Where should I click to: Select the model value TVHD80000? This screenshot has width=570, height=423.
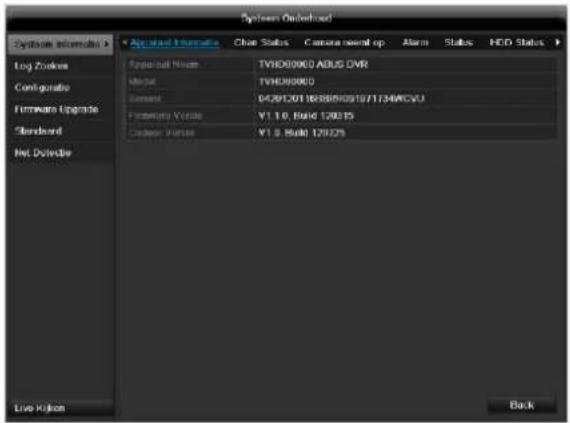[286, 81]
